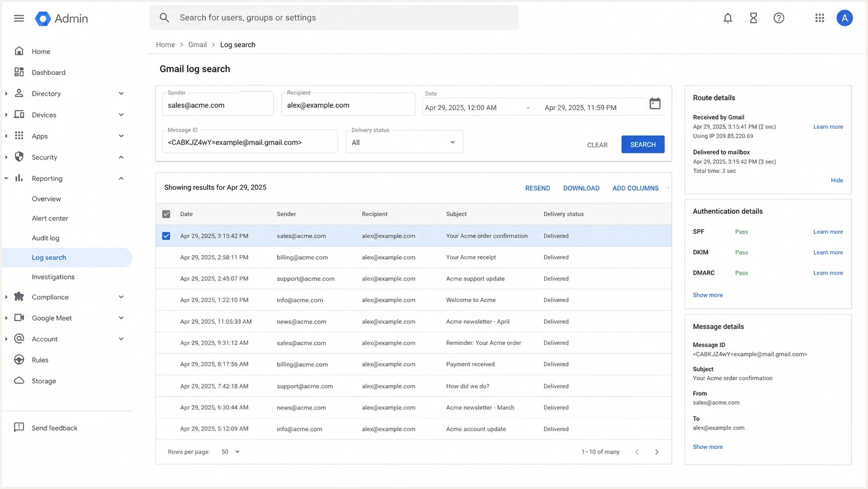Image resolution: width=868 pixels, height=489 pixels.
Task: Open the main hamburger menu
Action: [x=19, y=18]
